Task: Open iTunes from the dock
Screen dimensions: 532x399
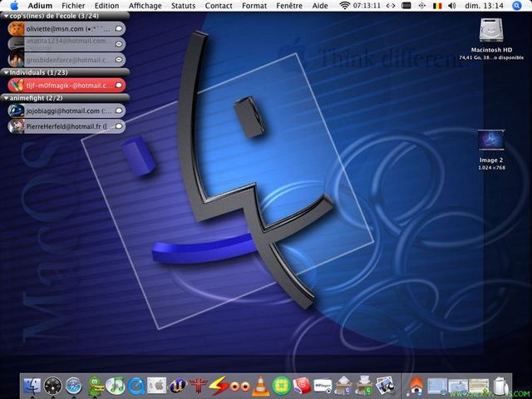Action: point(116,386)
